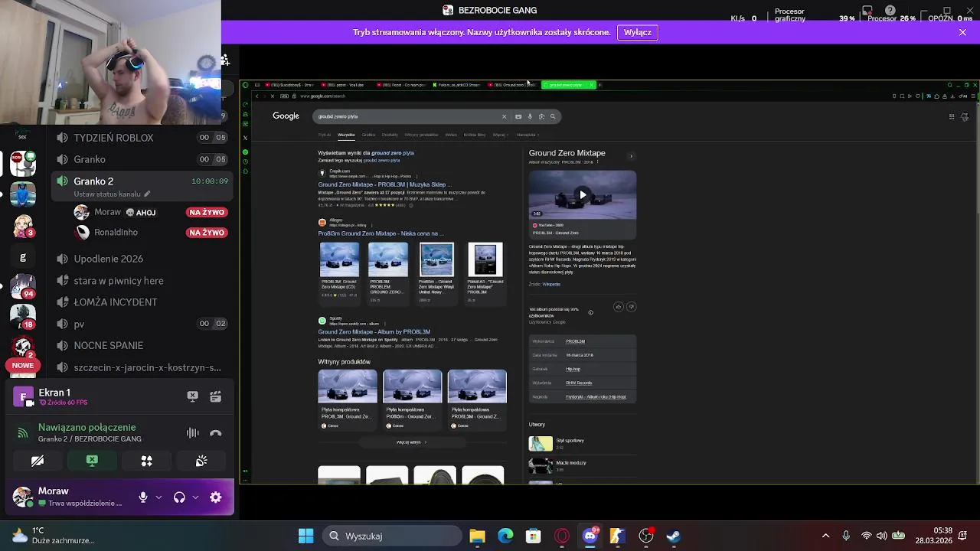The image size is (980, 551).
Task: Click the Google logo in stream
Action: pos(286,116)
